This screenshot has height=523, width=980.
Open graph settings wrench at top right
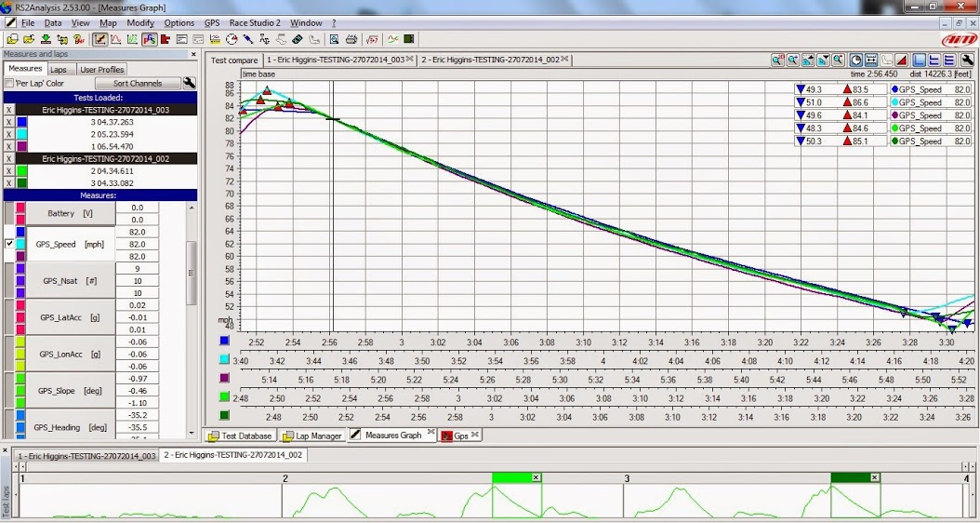pos(967,60)
